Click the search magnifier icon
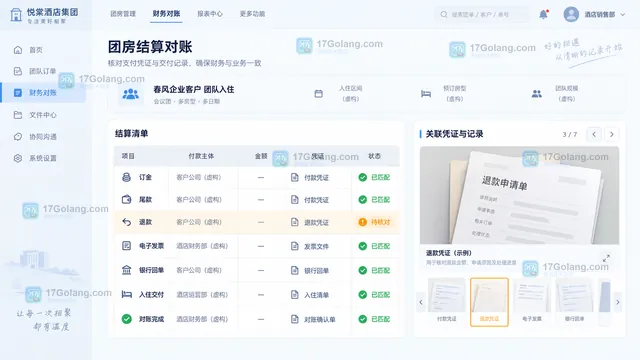Image resolution: width=640 pixels, height=360 pixels. pyautogui.click(x=444, y=14)
